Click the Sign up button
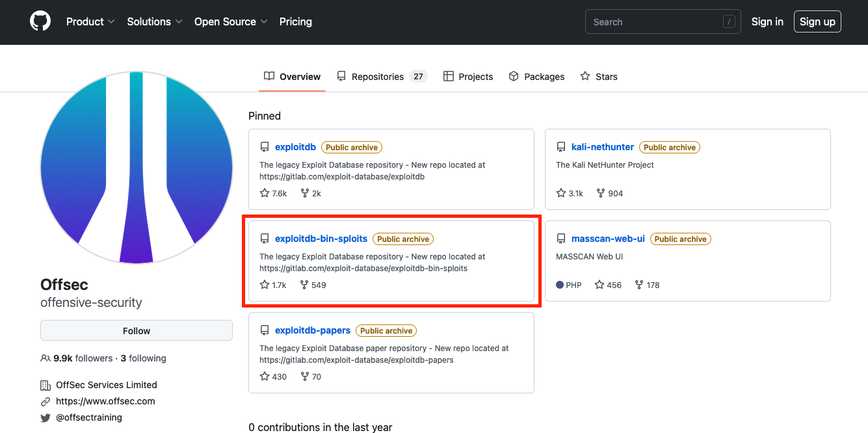The width and height of the screenshot is (868, 433). (817, 21)
